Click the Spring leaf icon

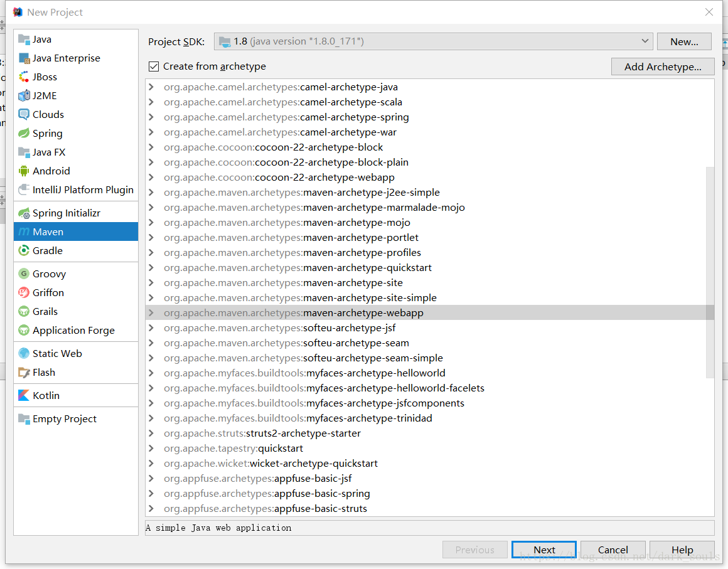coord(24,133)
